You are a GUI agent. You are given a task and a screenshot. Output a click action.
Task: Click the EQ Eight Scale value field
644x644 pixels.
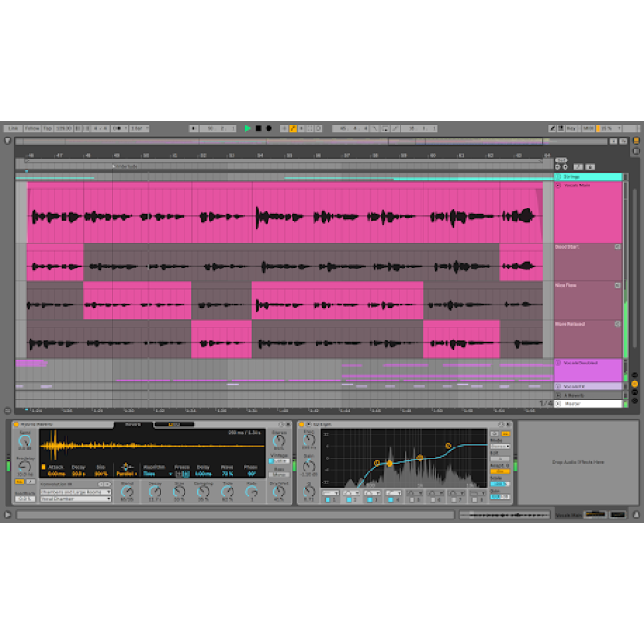500,483
